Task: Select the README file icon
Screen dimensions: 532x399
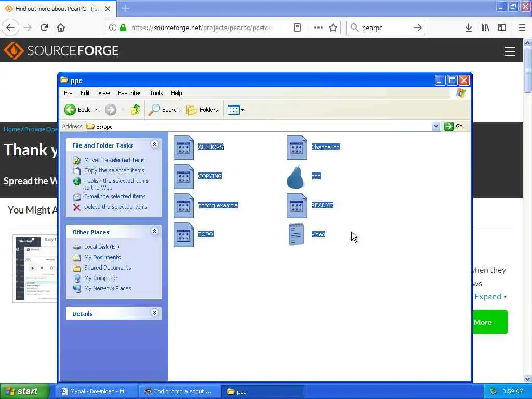Action: (x=297, y=206)
